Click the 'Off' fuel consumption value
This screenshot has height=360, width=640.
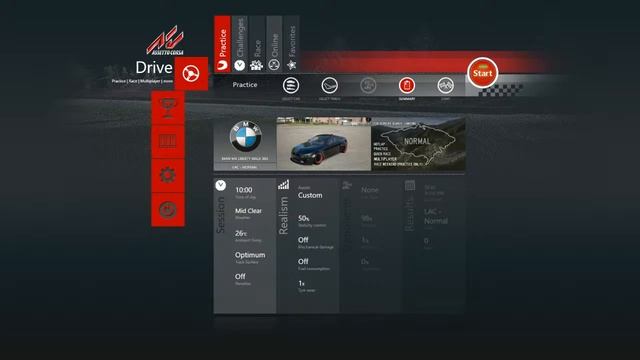pos(303,261)
